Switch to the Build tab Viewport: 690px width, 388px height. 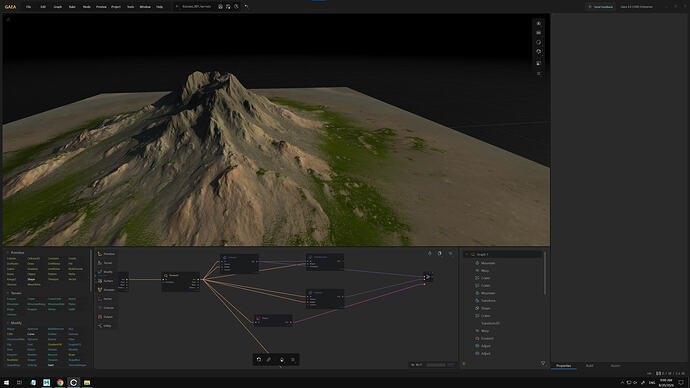(x=590, y=366)
